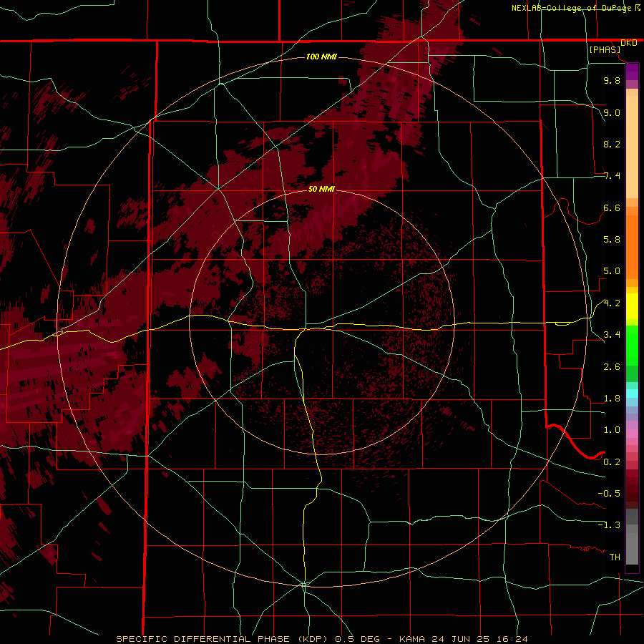Click the 5.8 legend value
644x644 pixels.
point(612,240)
